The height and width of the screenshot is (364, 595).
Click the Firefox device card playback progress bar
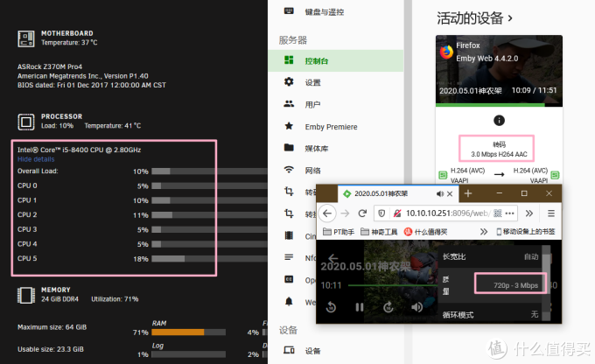[499, 105]
